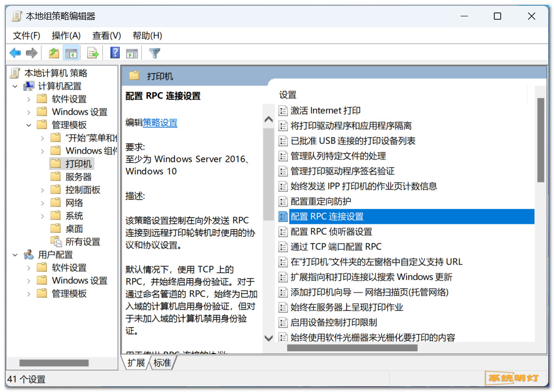Click the Export list toolbar icon
The width and height of the screenshot is (554, 392).
[x=93, y=53]
